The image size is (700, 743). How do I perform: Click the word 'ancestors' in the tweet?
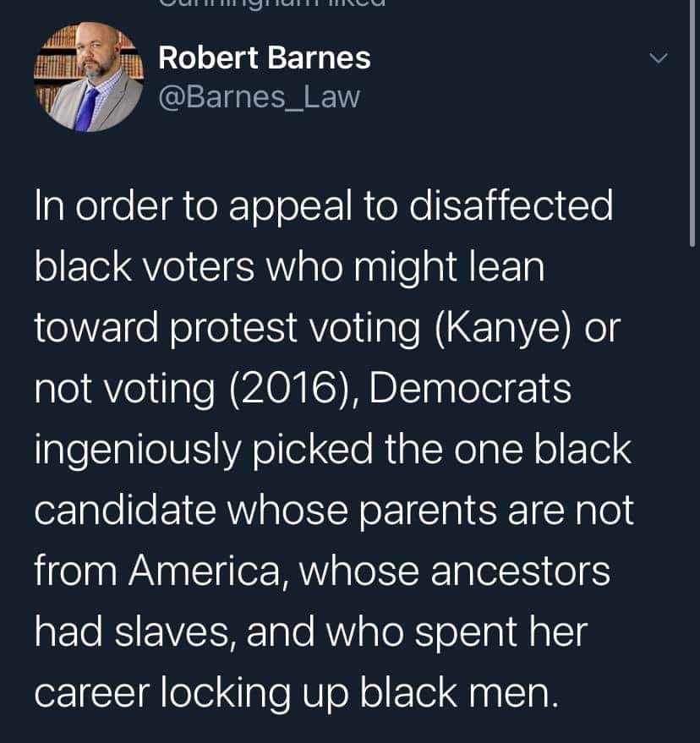(x=521, y=571)
